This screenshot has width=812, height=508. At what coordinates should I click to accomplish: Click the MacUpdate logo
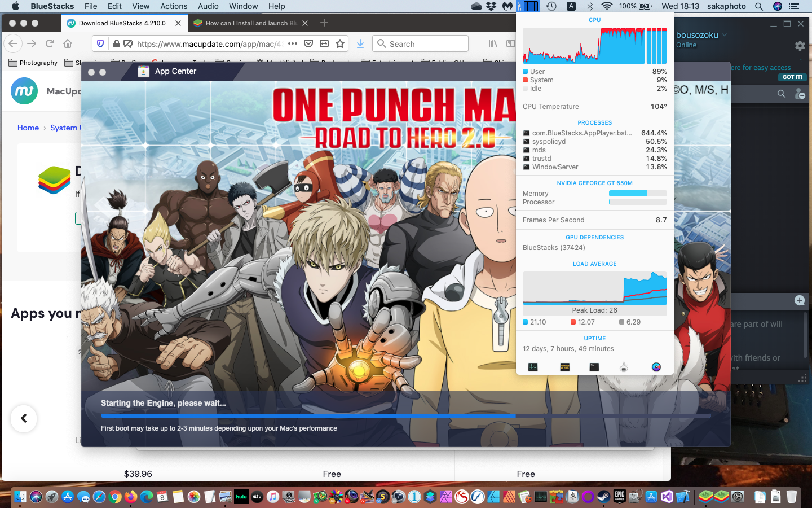24,91
